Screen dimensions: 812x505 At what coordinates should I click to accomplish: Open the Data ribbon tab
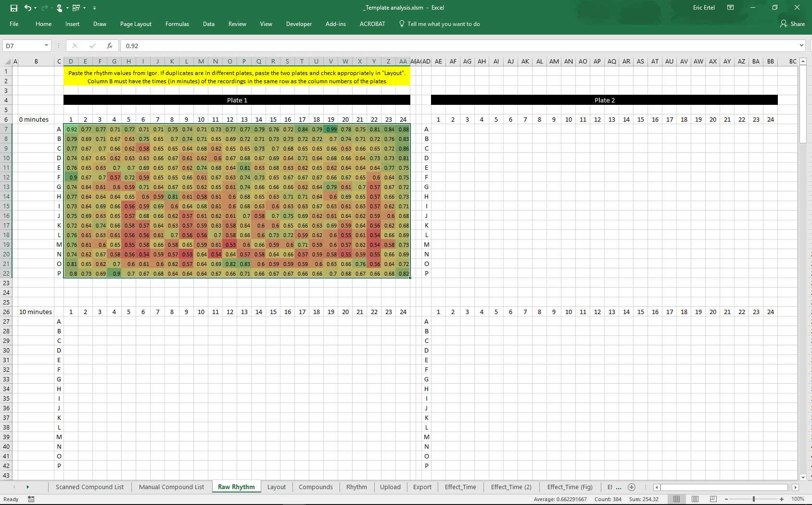[x=208, y=24]
